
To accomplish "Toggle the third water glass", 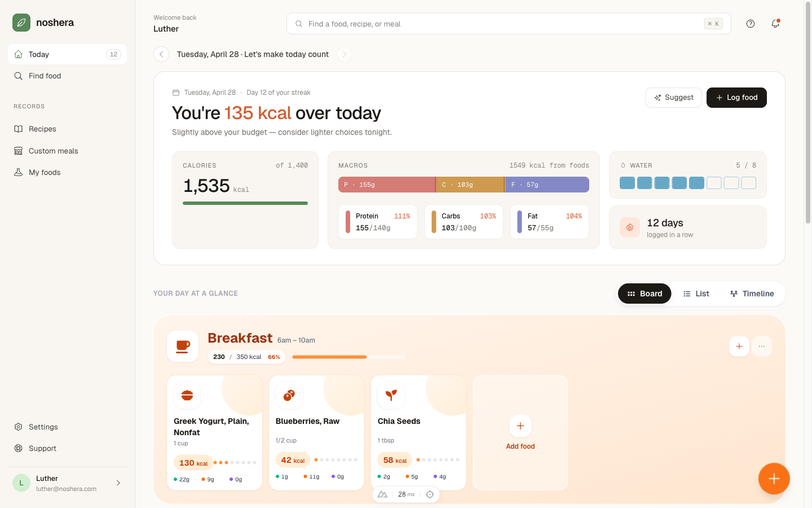I will tap(662, 183).
